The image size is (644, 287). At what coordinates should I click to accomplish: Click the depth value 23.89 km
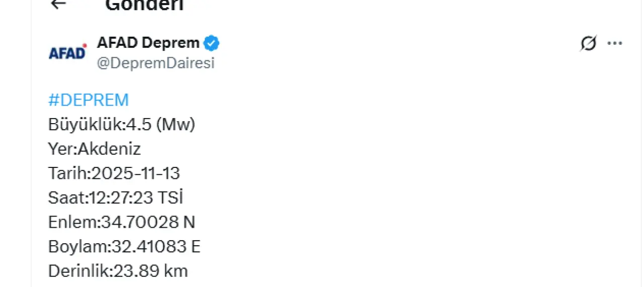point(151,271)
